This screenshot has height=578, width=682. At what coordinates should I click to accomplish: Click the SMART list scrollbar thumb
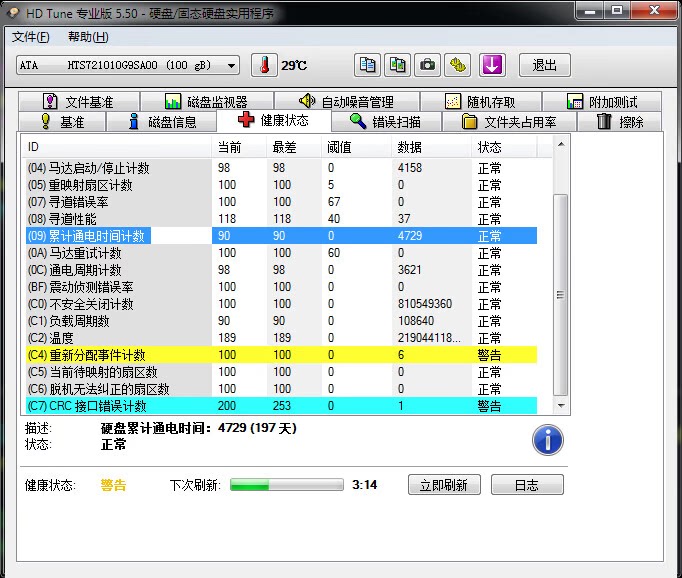tap(561, 295)
